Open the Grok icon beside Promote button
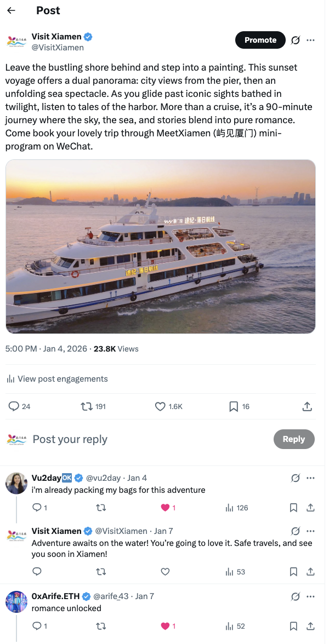Image resolution: width=329 pixels, height=644 pixels. 295,40
